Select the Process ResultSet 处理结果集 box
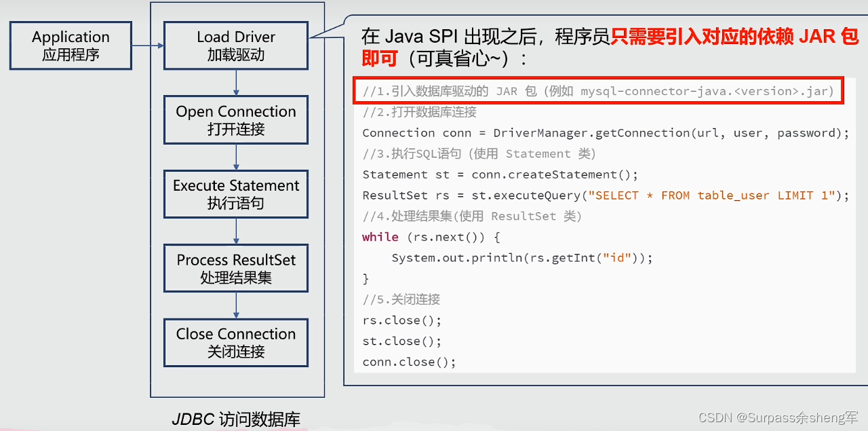868x431 pixels. pos(235,268)
